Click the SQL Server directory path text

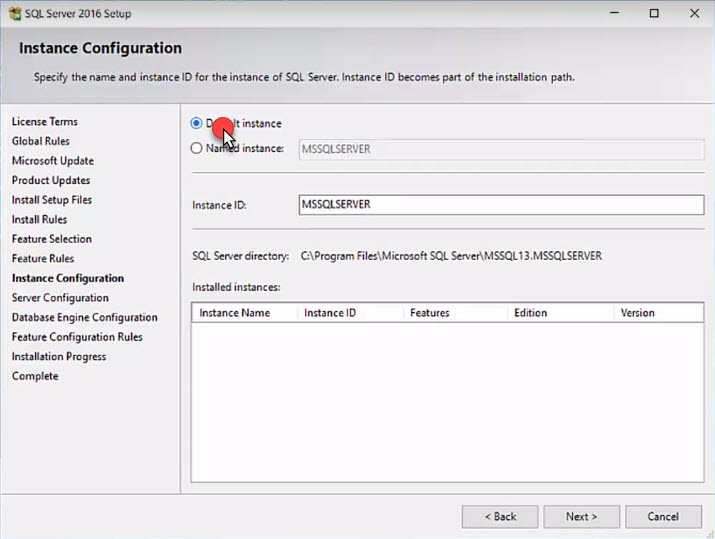[x=451, y=256]
